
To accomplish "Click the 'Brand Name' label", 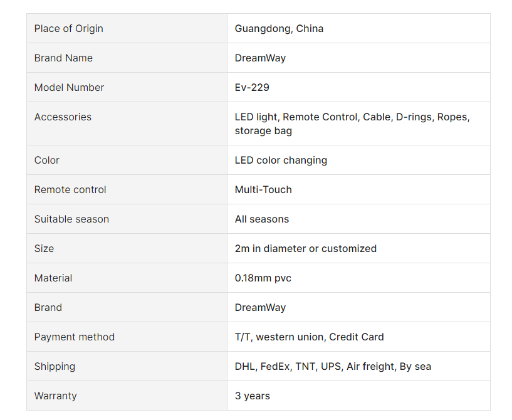I will click(x=63, y=58).
